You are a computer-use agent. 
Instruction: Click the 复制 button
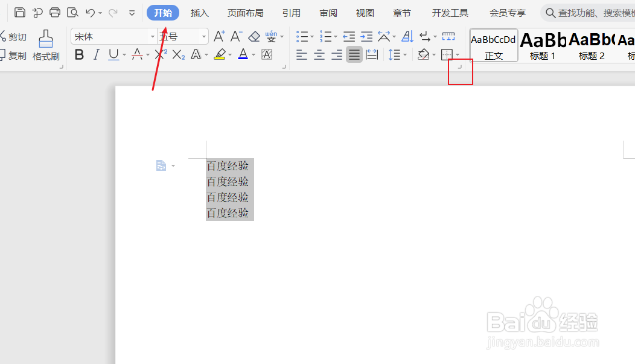[x=13, y=55]
